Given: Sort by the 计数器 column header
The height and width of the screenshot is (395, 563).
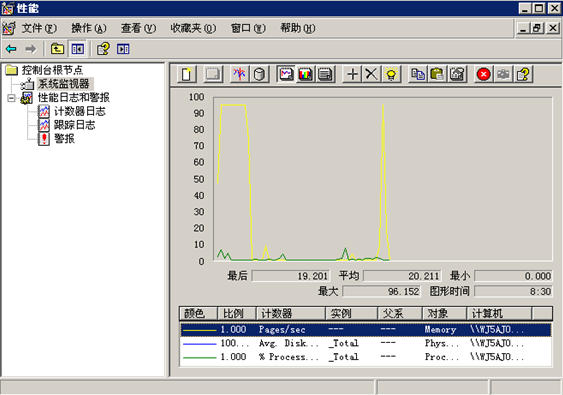Looking at the screenshot, I should click(x=291, y=313).
